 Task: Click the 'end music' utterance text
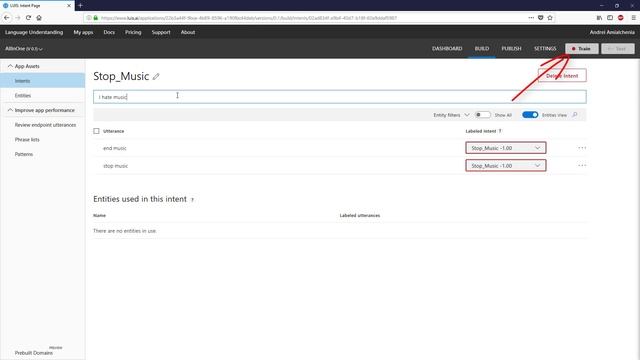pyautogui.click(x=115, y=148)
